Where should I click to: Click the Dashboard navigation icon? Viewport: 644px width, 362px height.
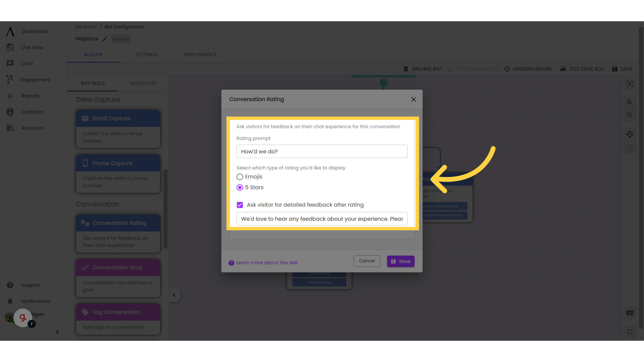pyautogui.click(x=10, y=31)
